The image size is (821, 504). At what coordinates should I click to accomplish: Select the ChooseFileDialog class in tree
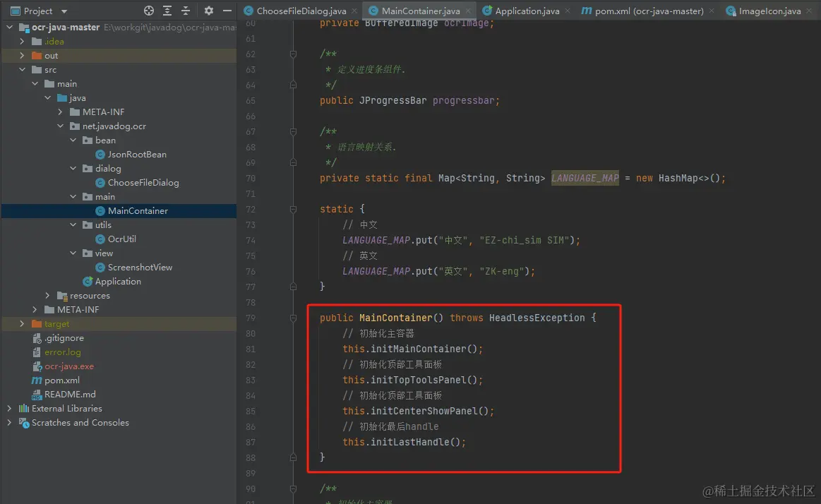point(143,183)
